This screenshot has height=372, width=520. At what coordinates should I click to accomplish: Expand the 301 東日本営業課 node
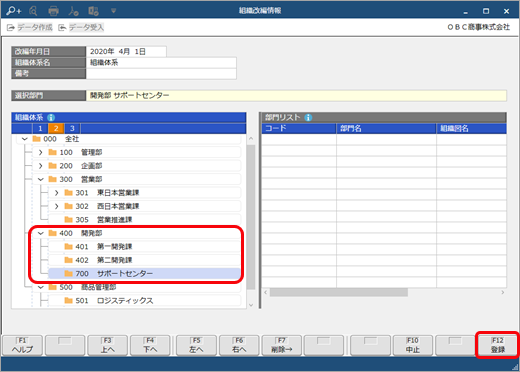[x=57, y=193]
